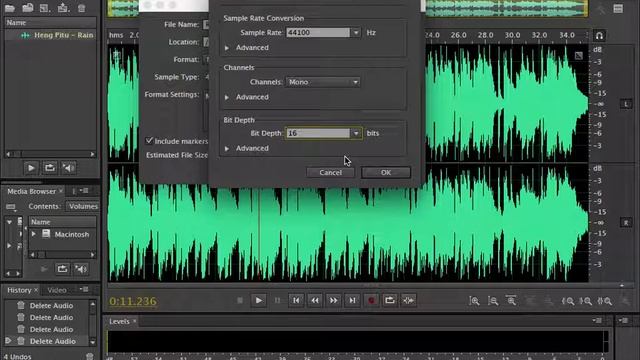Viewport: 640px width, 360px height.
Task: Open the History panel menu icon
Action: click(84, 289)
